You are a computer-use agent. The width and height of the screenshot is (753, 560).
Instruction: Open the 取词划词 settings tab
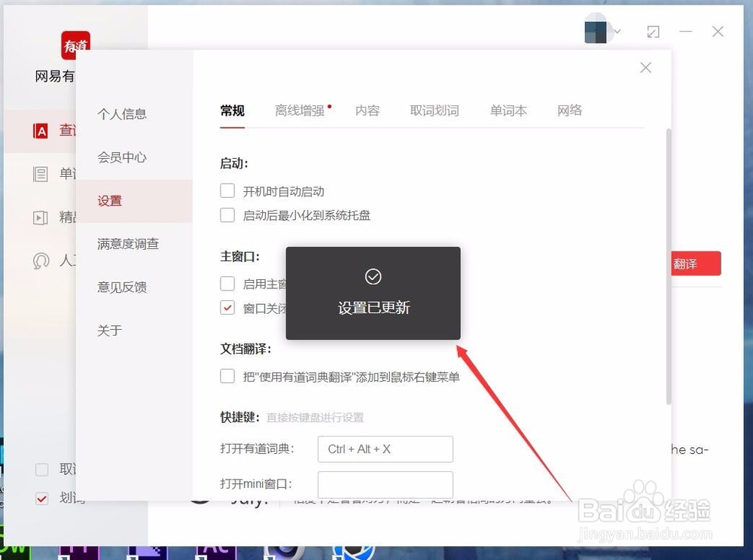click(434, 110)
